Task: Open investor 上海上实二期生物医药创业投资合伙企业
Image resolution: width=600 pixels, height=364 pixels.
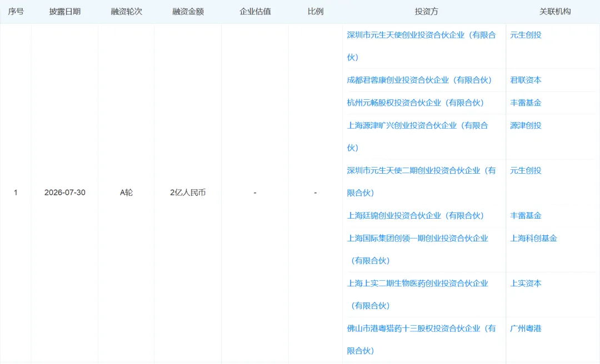Action: click(417, 295)
